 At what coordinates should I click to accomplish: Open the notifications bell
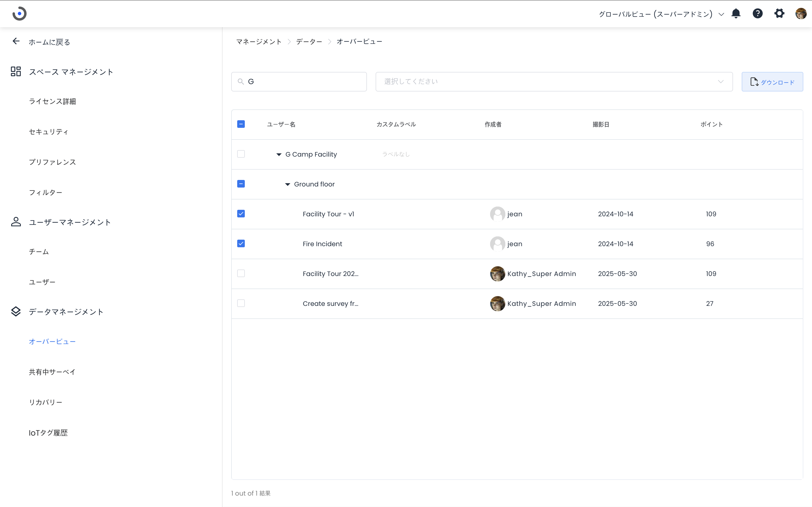coord(736,13)
